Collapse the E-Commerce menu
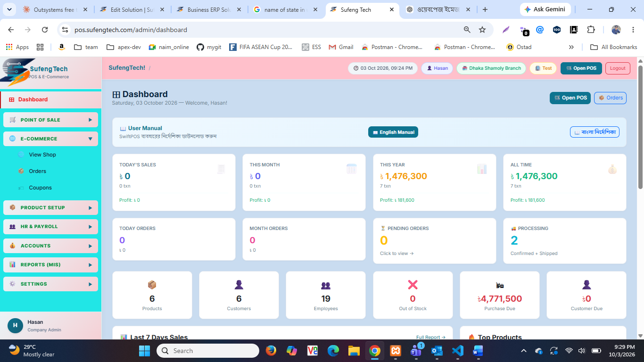This screenshot has width=644, height=362. coord(50,139)
